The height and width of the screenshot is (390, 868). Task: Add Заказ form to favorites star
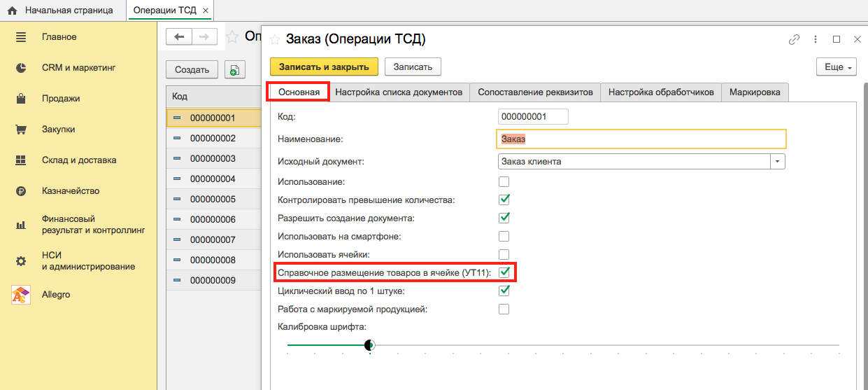275,39
